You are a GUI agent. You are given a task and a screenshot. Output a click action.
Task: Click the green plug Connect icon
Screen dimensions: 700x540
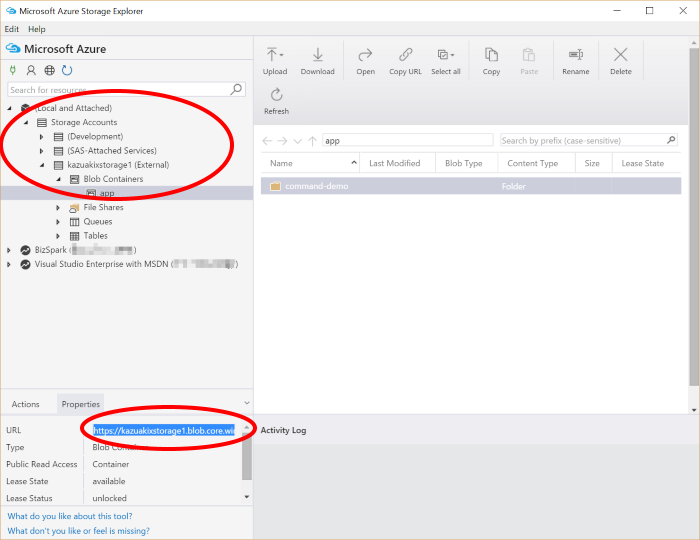pos(13,70)
